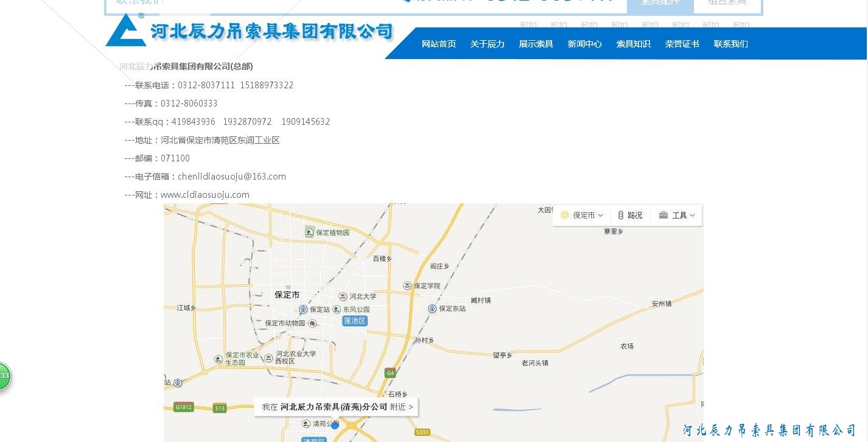The height and width of the screenshot is (442, 868).
Task: Open the 荣誉证书 menu item
Action: (682, 43)
